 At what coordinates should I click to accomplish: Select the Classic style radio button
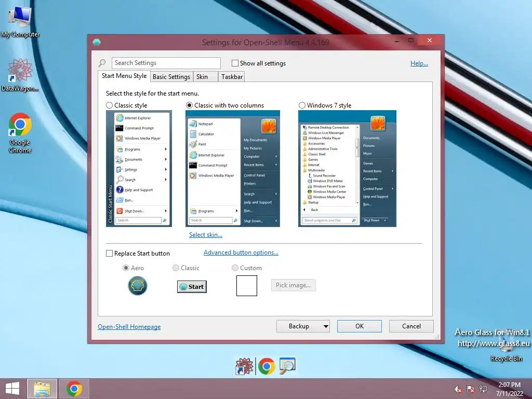109,105
